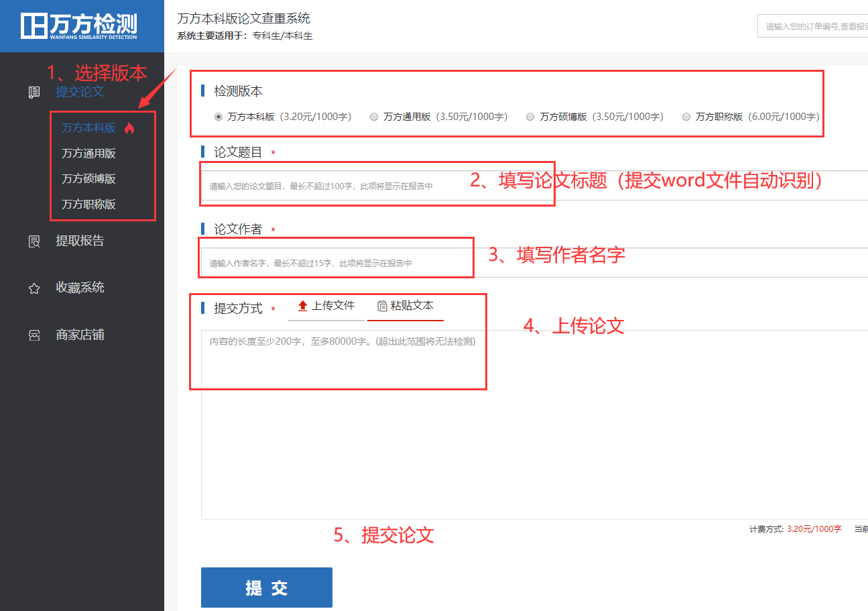Image resolution: width=868 pixels, height=611 pixels.
Task: Focus the 论文作者 input field
Action: [534, 263]
